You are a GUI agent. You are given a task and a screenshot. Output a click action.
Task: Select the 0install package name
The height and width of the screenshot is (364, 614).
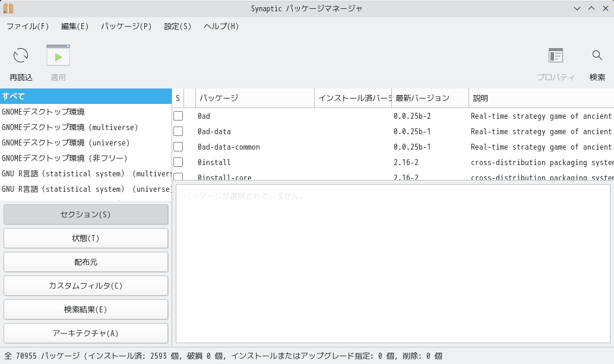(214, 163)
